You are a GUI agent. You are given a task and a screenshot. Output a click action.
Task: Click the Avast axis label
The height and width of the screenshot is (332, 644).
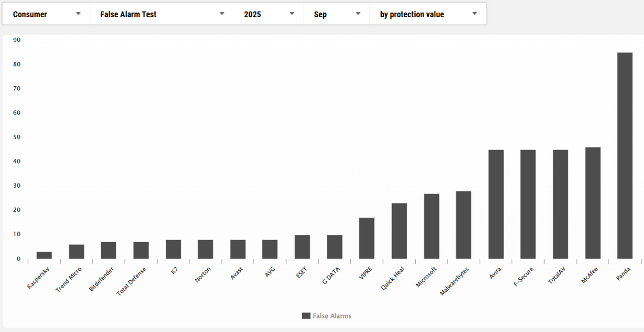coord(237,273)
